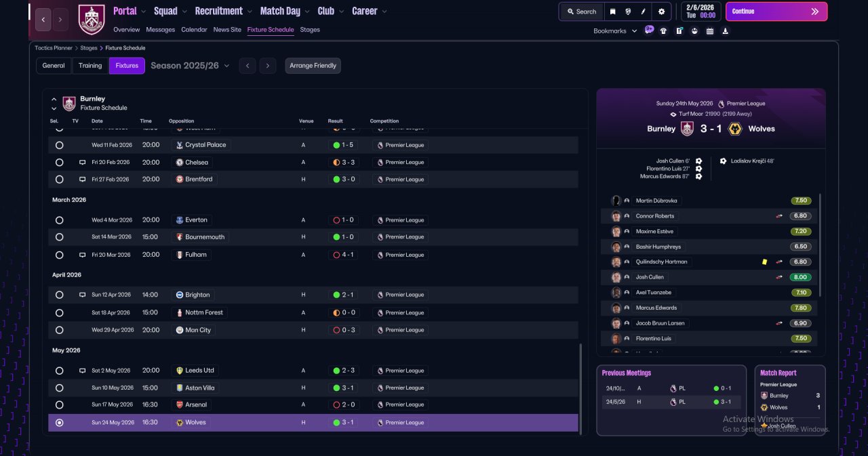
Task: Click Josh Cullen's 8.00 rating badge
Action: tap(801, 277)
